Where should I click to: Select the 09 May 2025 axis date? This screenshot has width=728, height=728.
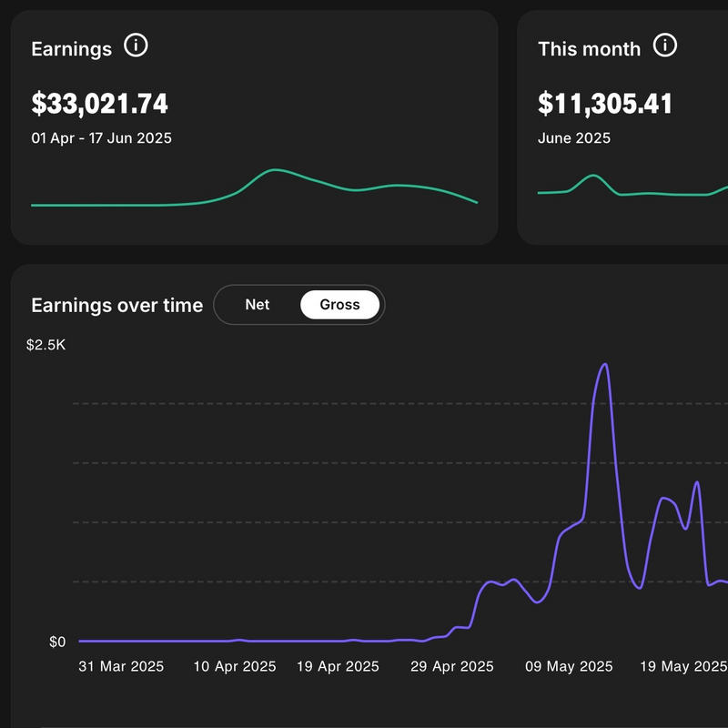(x=569, y=666)
